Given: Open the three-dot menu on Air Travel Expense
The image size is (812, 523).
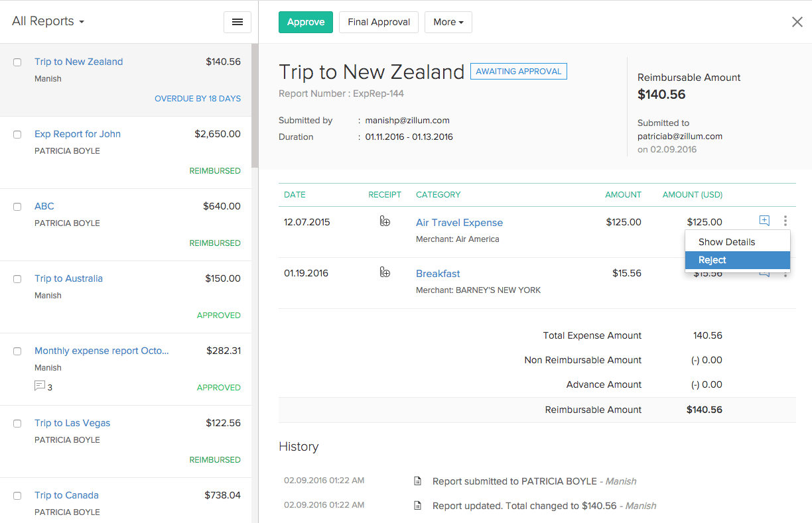Looking at the screenshot, I should [x=786, y=221].
